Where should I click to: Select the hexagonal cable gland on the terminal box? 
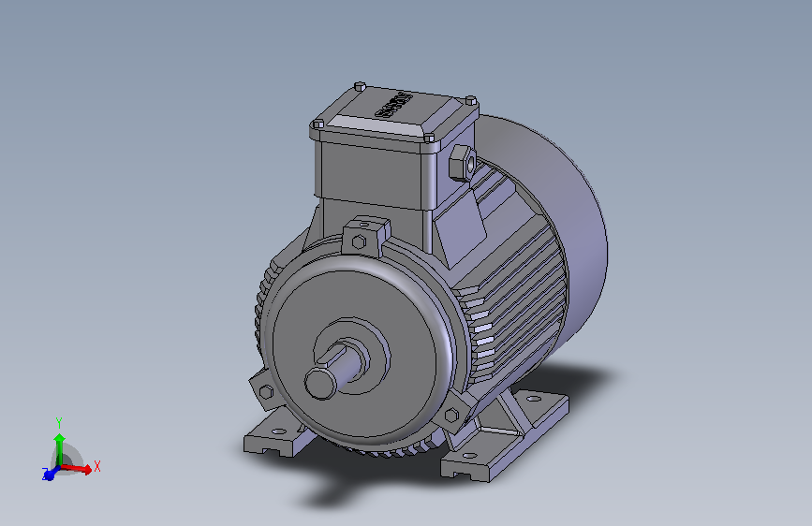(x=462, y=163)
